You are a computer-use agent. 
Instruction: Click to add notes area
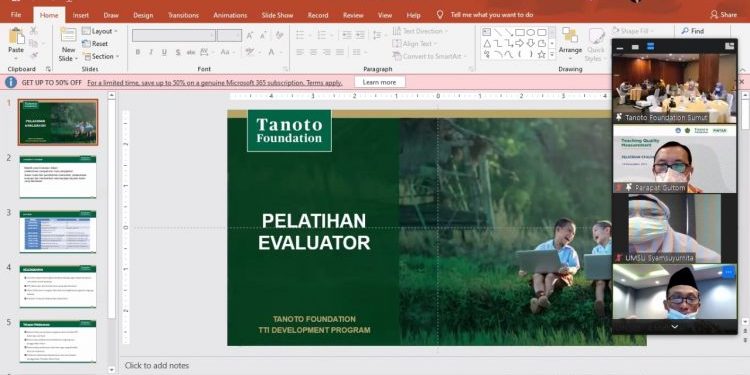(x=157, y=365)
